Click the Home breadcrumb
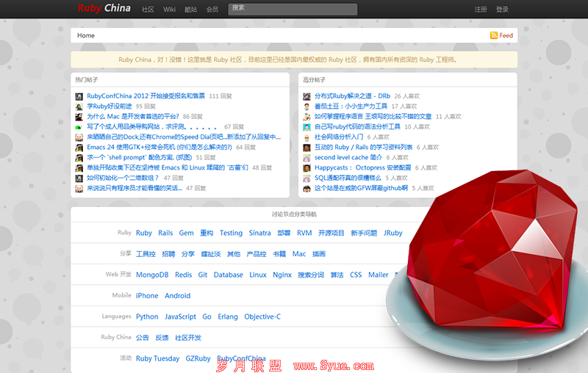Screen dimensions: 588x373 point(85,35)
